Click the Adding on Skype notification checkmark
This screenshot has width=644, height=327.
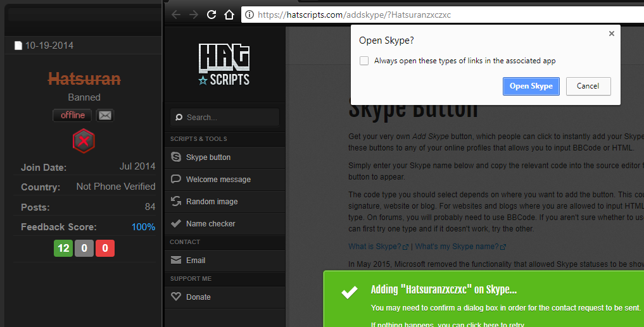click(350, 293)
